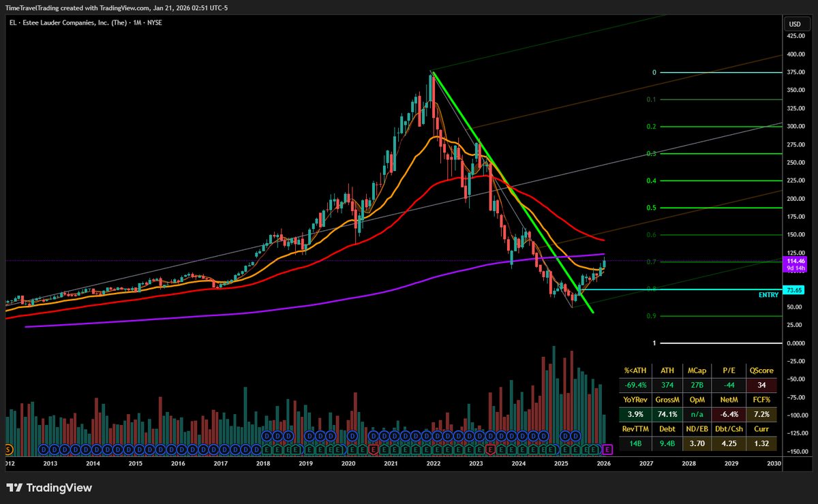Click the QScore value 34 cell
818x504 pixels.
pyautogui.click(x=761, y=386)
